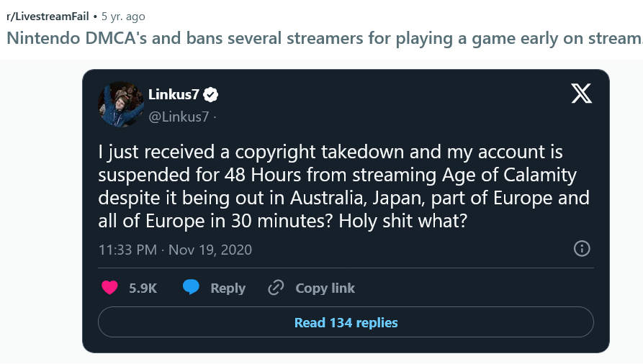Select the Copy link text
Viewport: 643px width, 364px height.
(x=325, y=288)
